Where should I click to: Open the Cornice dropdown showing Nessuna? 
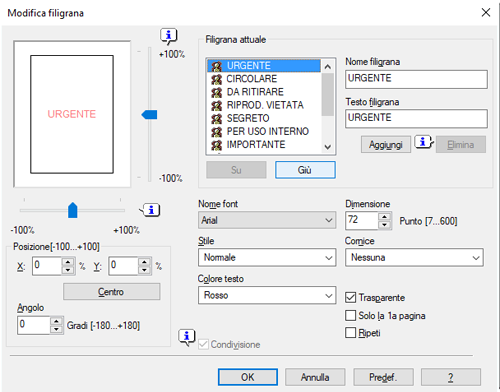coord(414,257)
